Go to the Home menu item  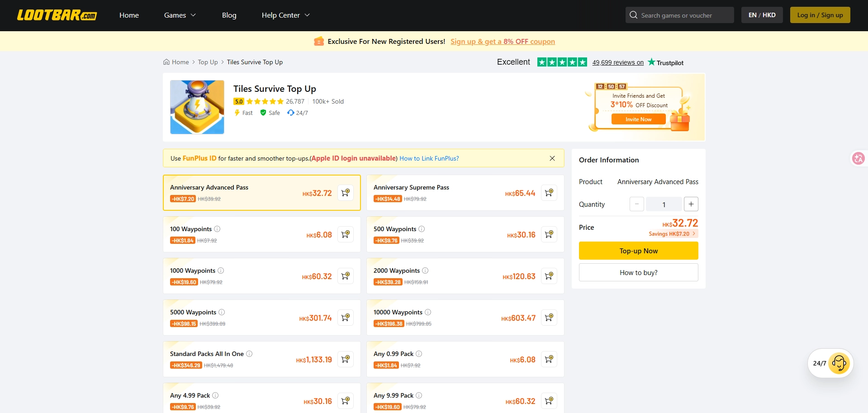(x=129, y=15)
